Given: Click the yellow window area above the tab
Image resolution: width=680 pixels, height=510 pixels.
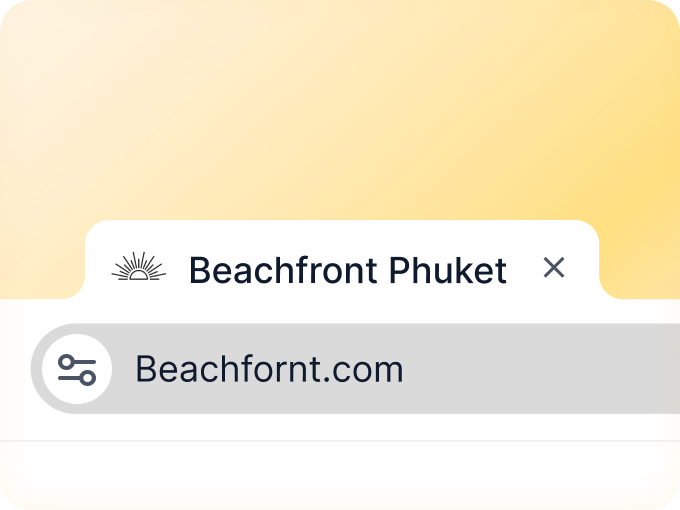Looking at the screenshot, I should point(340,110).
